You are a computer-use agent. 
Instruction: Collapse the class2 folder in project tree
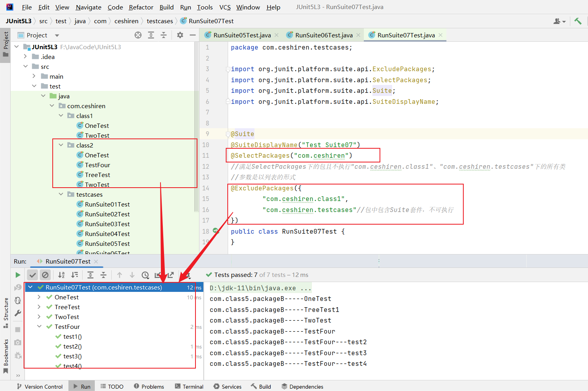pyautogui.click(x=61, y=145)
